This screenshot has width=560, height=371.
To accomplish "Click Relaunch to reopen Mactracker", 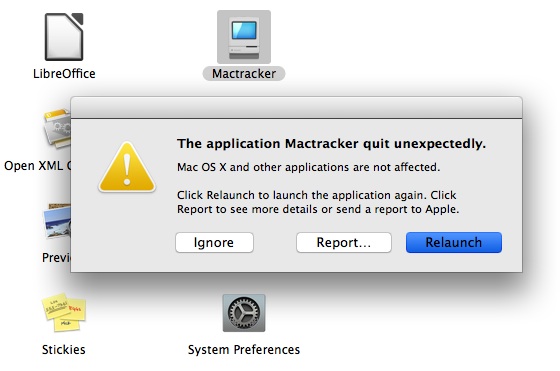I will coord(454,242).
